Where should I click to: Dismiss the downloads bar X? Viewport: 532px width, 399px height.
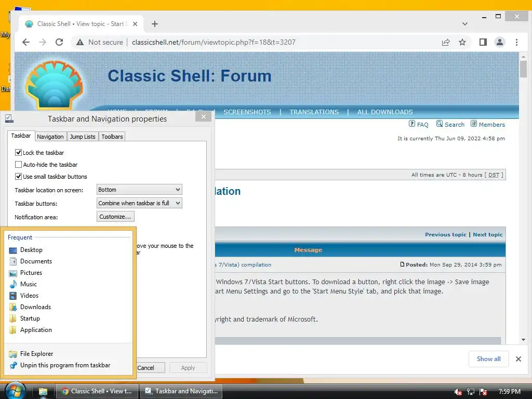(x=518, y=359)
